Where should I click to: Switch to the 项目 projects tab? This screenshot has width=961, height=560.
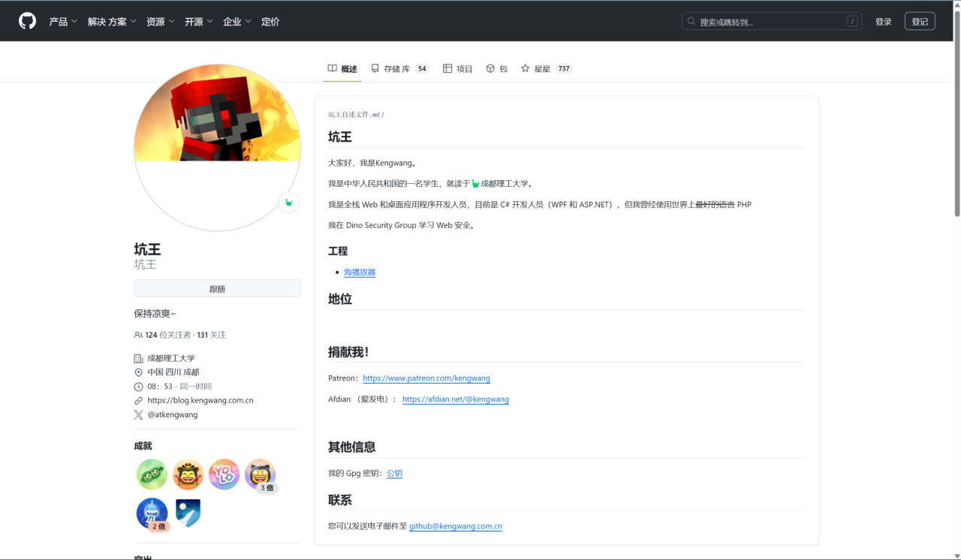pyautogui.click(x=458, y=68)
